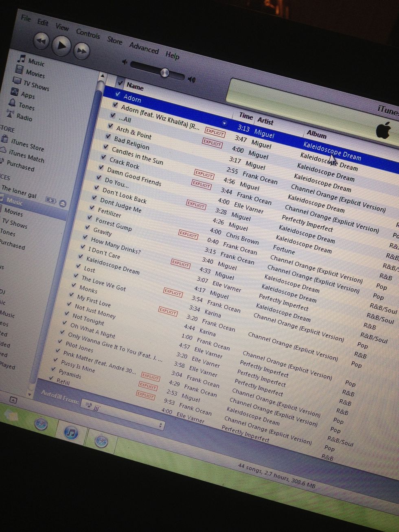Eject the device with the eject icon
The width and height of the screenshot is (399, 532).
[x=62, y=203]
